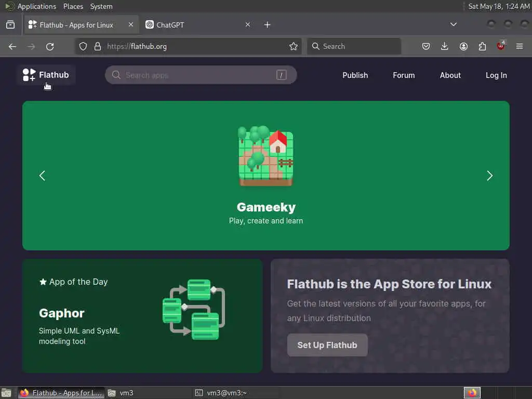
Task: Open the Firefox account icon
Action: point(463,46)
